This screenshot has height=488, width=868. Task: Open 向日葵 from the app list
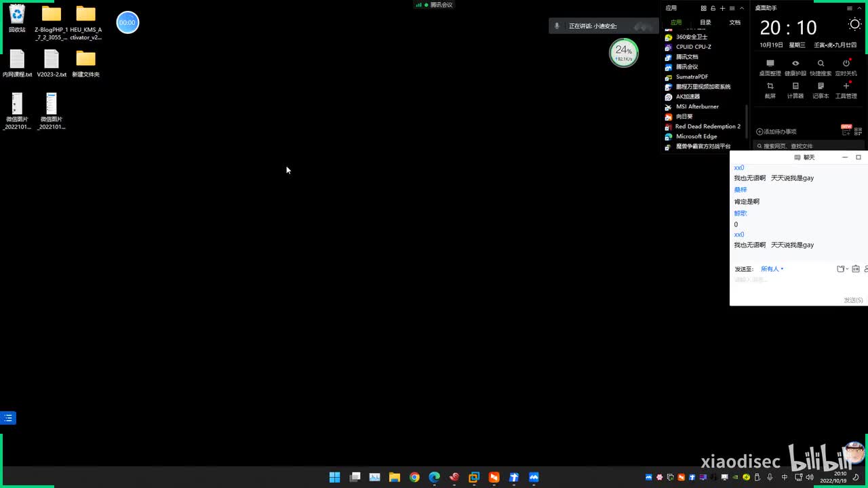679,117
